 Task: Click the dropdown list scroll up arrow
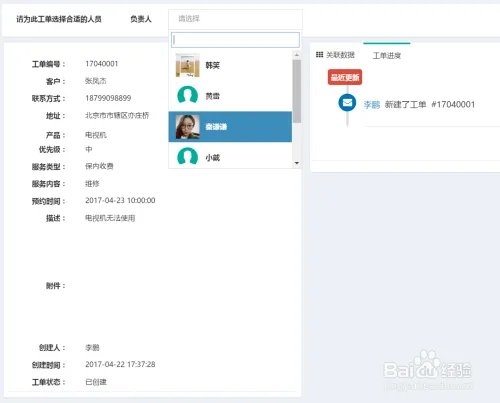coord(297,55)
